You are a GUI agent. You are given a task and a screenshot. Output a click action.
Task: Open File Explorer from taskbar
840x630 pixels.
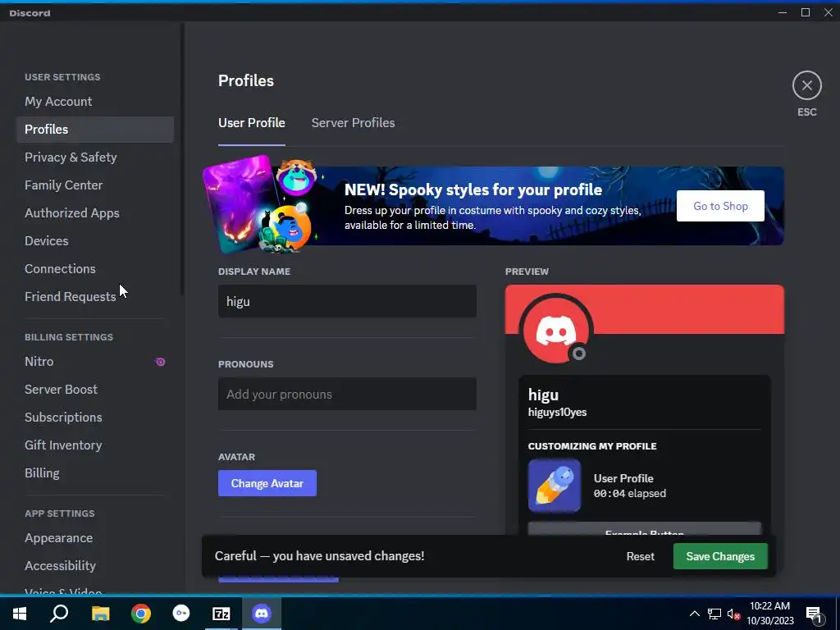[100, 614]
